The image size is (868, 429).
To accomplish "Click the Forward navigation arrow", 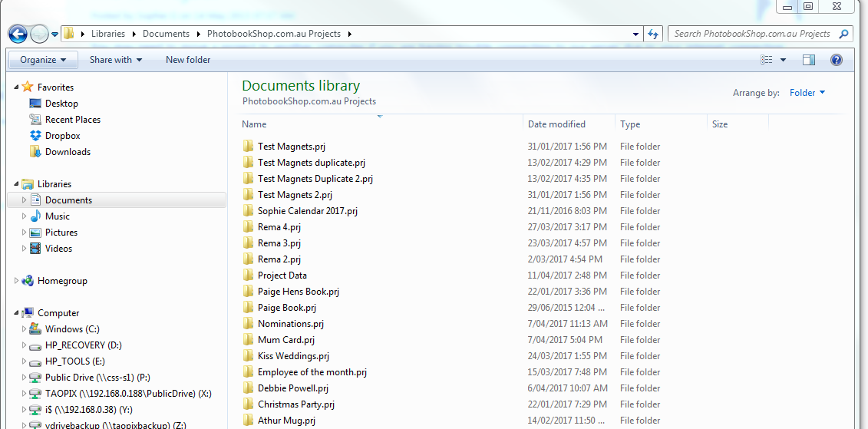I will [x=38, y=35].
